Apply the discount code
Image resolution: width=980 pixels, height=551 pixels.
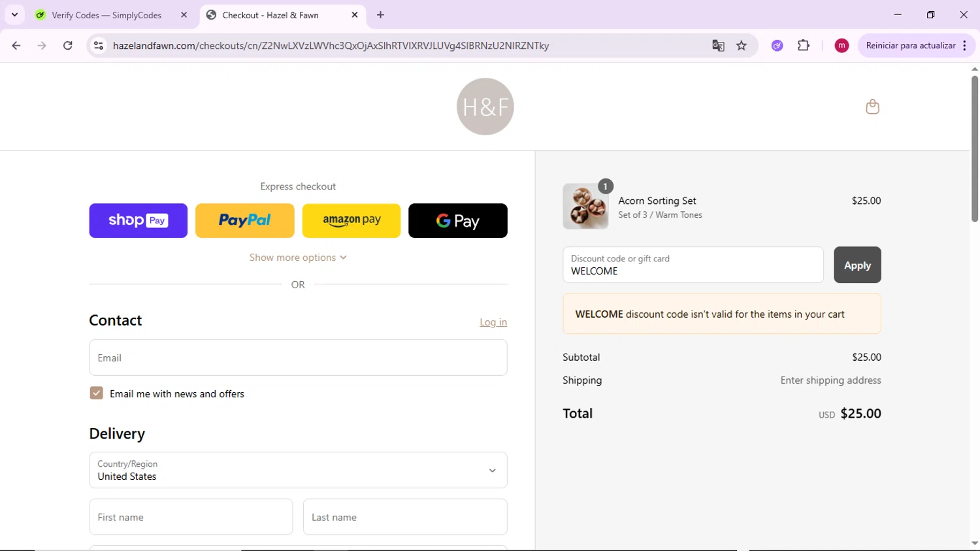coord(857,265)
